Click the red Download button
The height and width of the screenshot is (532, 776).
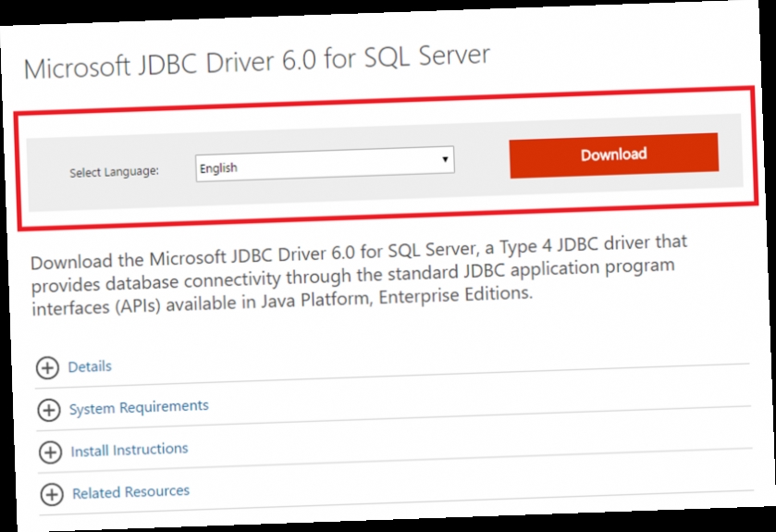613,155
